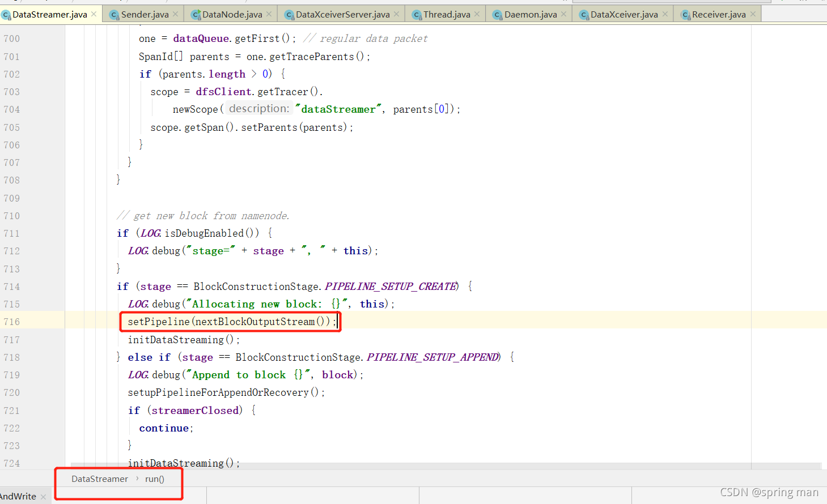This screenshot has height=504, width=827.
Task: Click the 'regular data packet' comment
Action: point(366,39)
